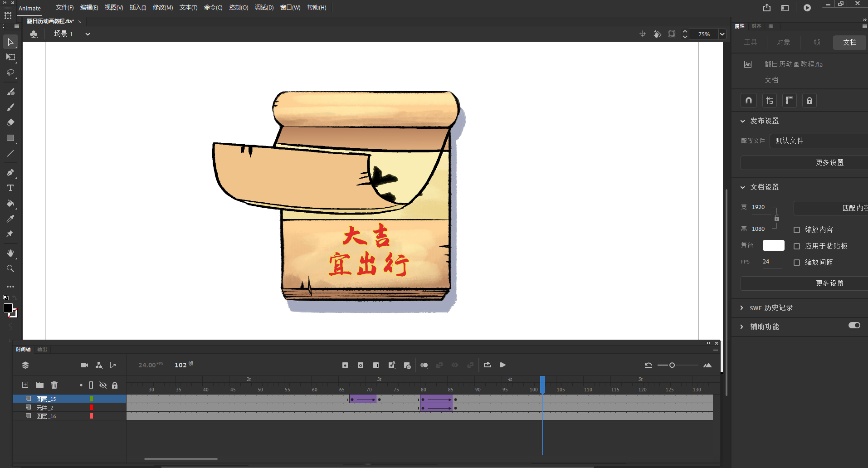
Task: Click the Loop playback button
Action: point(488,365)
